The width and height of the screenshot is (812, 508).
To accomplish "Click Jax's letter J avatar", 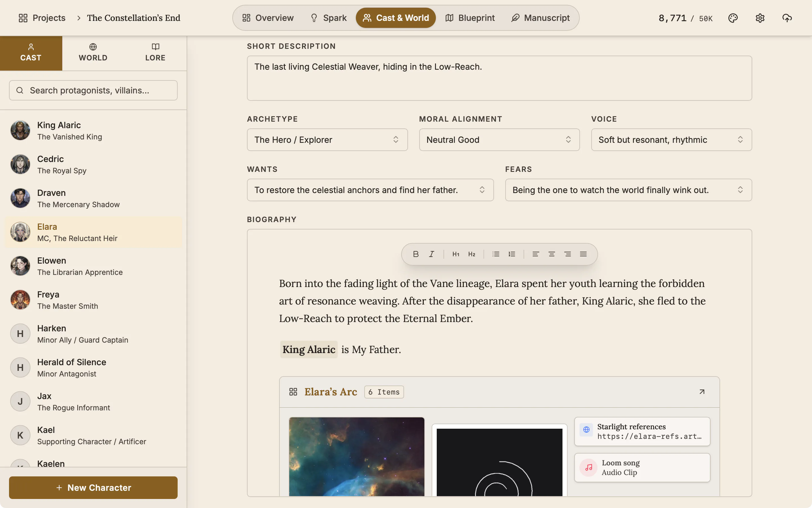I will click(x=20, y=402).
